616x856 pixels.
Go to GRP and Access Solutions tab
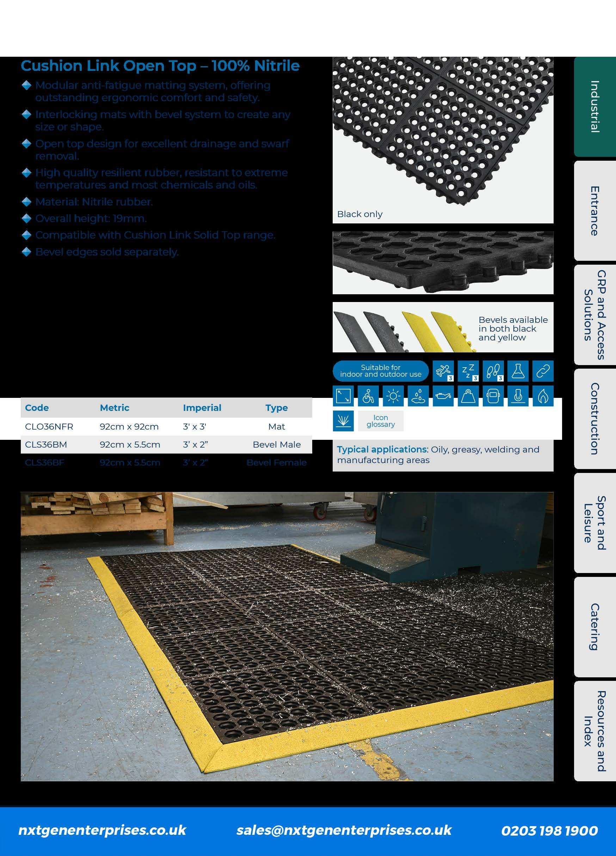tap(595, 315)
